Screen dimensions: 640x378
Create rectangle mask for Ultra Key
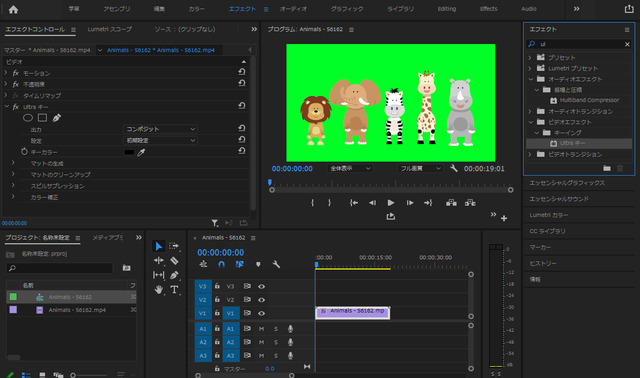(x=42, y=118)
